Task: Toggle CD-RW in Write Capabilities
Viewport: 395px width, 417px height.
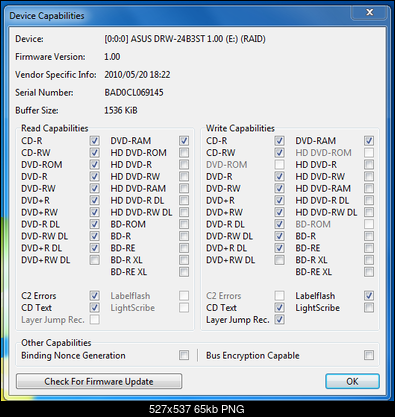Action: [280, 153]
